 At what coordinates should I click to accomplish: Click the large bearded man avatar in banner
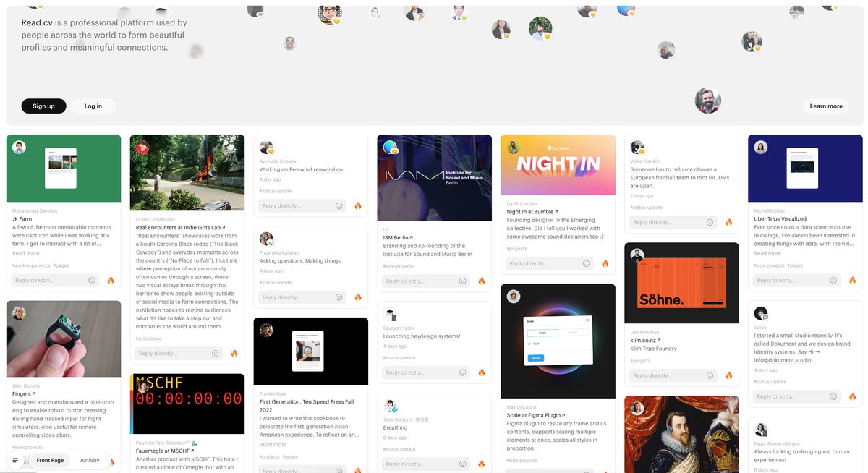[707, 101]
